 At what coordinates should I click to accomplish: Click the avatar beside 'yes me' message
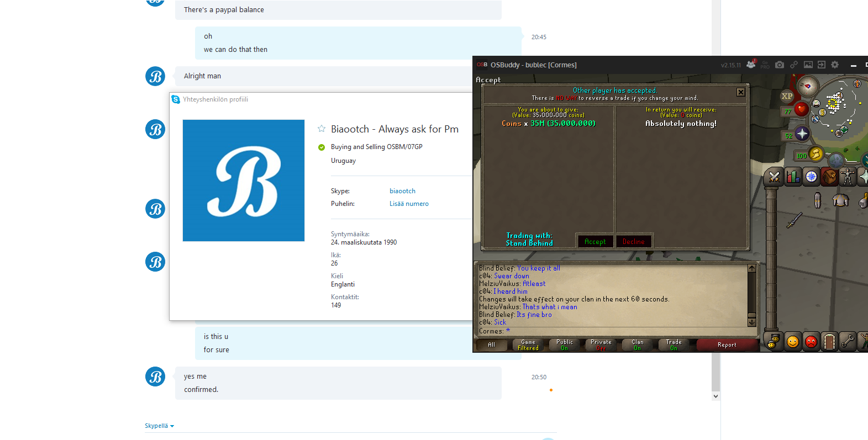155,377
